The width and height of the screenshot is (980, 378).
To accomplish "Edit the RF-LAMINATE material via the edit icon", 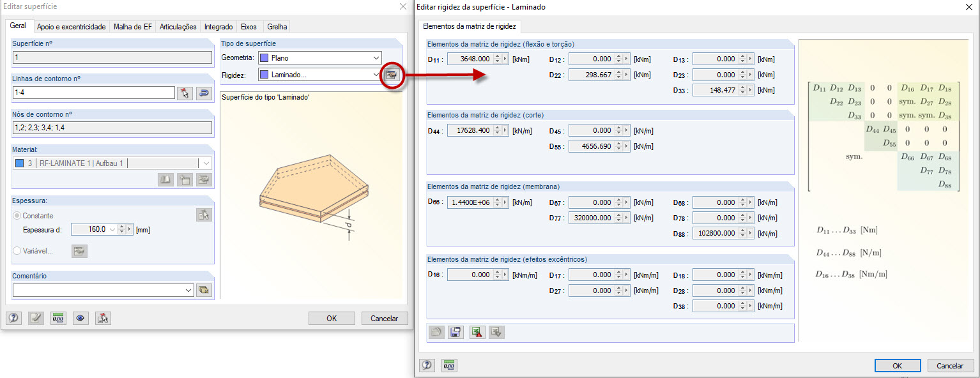I will point(204,179).
